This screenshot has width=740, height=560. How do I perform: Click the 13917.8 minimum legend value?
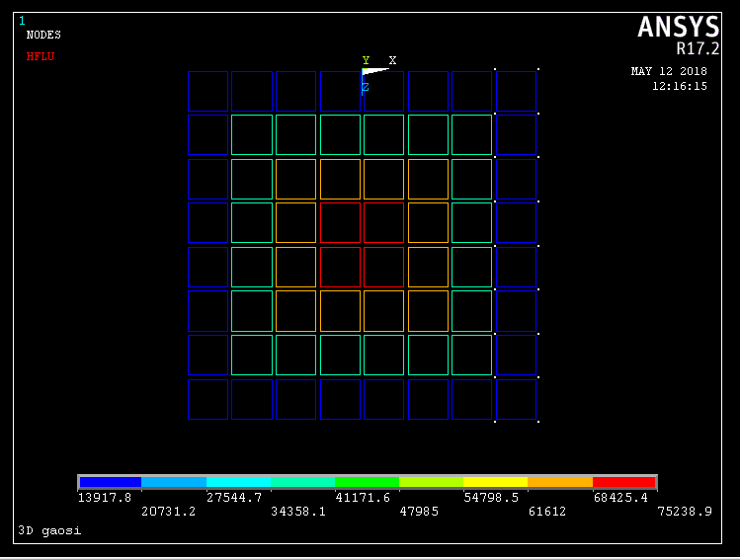[x=105, y=498]
